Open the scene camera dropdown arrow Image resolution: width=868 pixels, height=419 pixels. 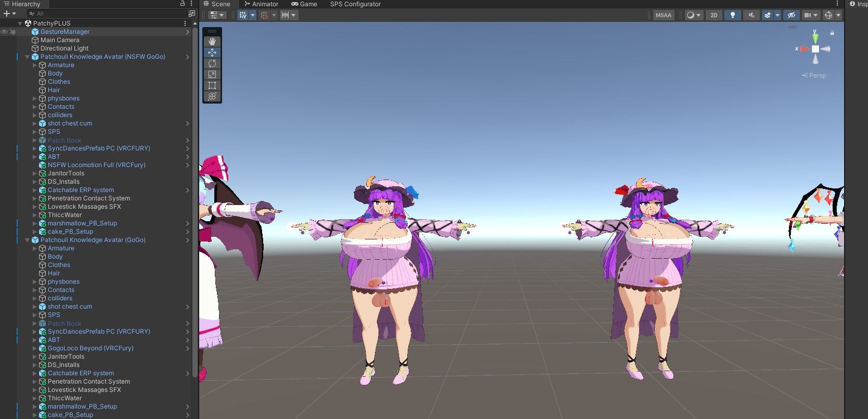click(x=817, y=15)
